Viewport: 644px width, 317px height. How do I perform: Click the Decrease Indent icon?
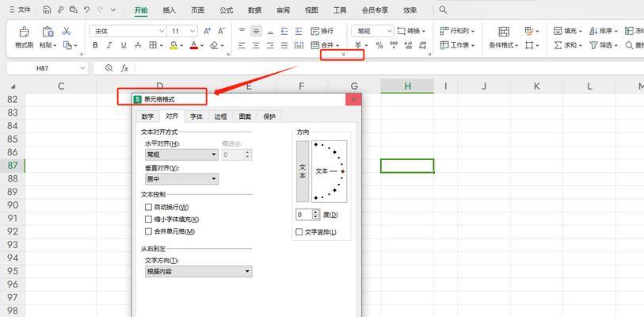pyautogui.click(x=284, y=31)
